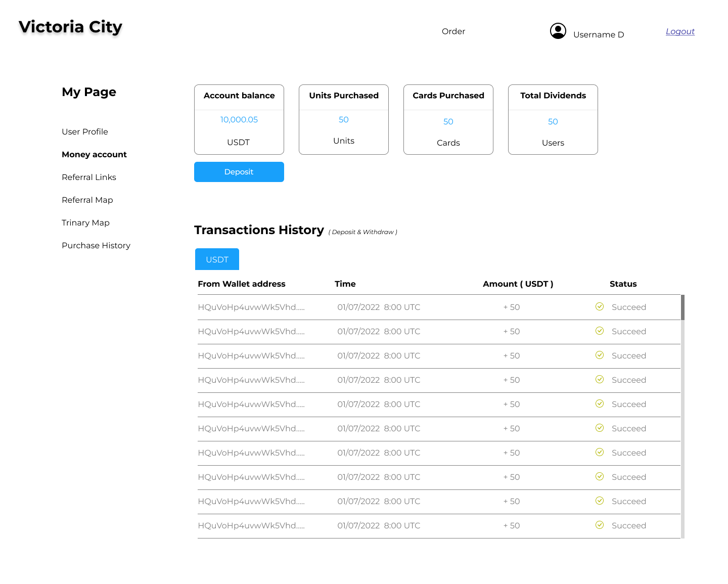The height and width of the screenshot is (584, 728).
Task: Open Order in the top navigation
Action: coord(453,31)
